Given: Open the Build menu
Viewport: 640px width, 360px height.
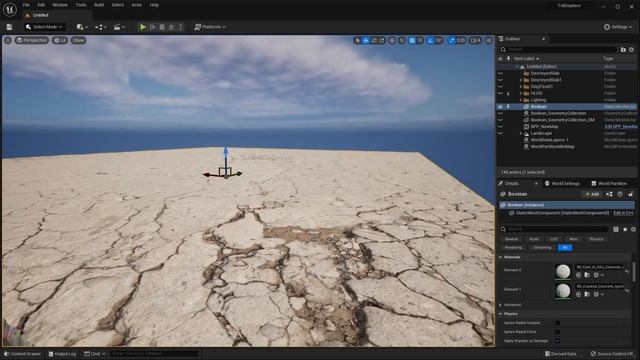Looking at the screenshot, I should click(x=99, y=5).
